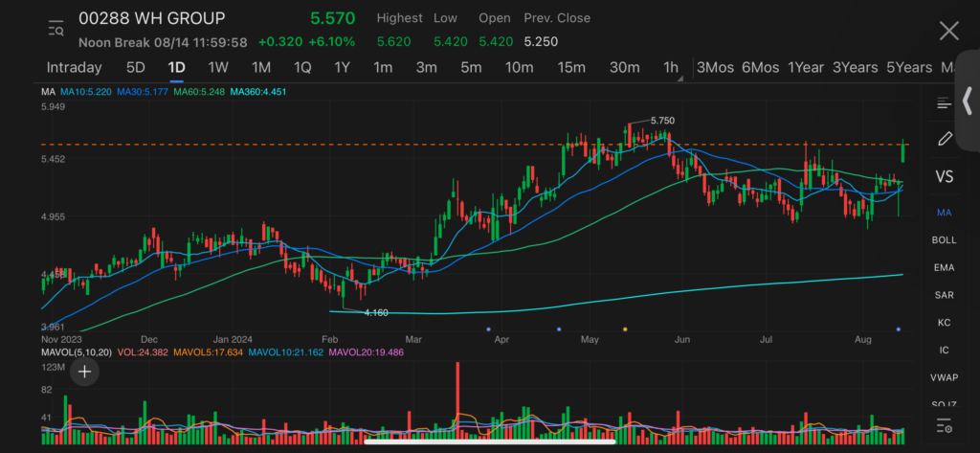Select the 3m minute interval
Viewport: 980px width, 453px height.
[x=426, y=68]
